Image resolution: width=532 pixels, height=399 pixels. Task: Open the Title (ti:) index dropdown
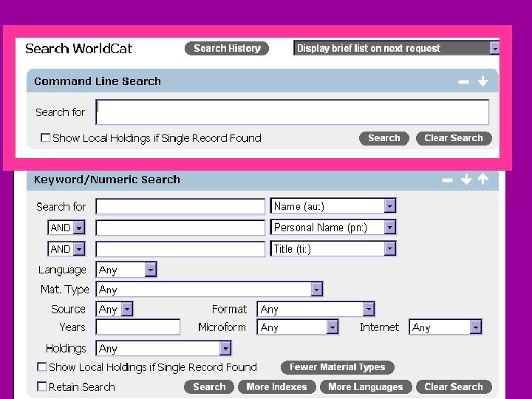pos(333,249)
